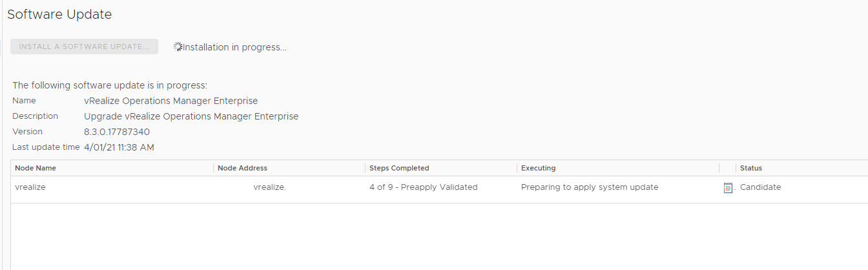Click the Candidate status cell

760,187
